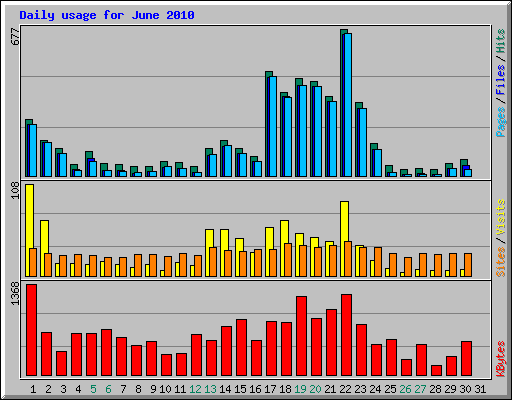The width and height of the screenshot is (512, 400).
Task: Click the 677 axis maximum value
Action: pyautogui.click(x=15, y=37)
